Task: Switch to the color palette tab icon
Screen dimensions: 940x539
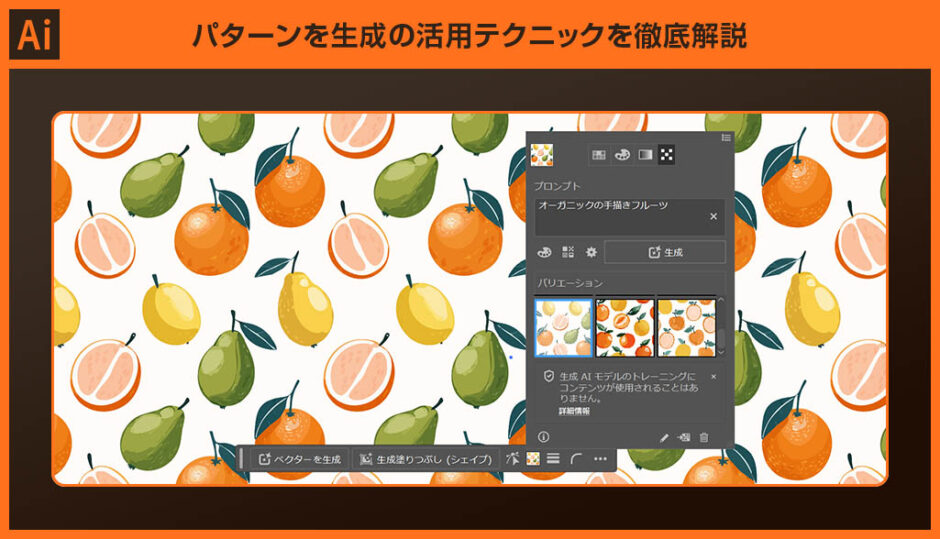Action: pyautogui.click(x=621, y=155)
